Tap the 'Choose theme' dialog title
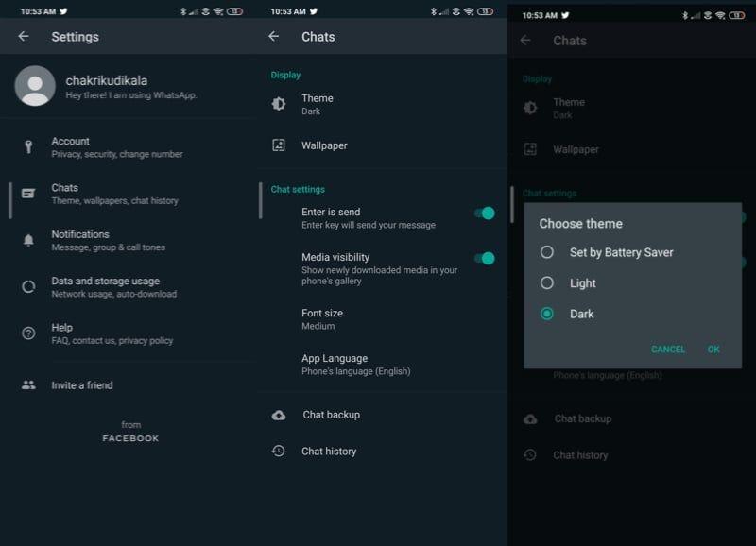 (x=580, y=224)
